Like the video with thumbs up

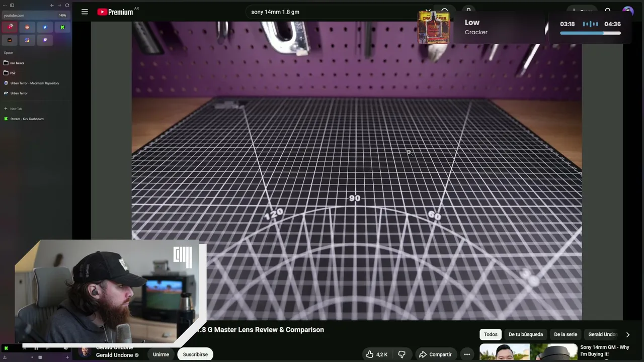coord(376,354)
